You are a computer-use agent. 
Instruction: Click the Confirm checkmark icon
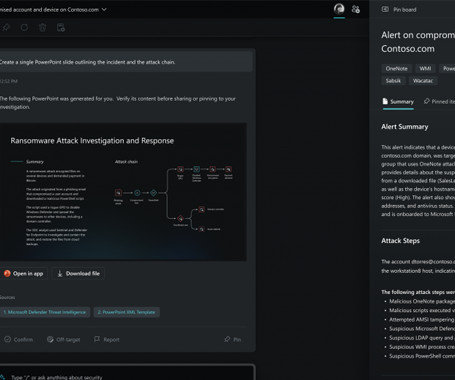7,339
